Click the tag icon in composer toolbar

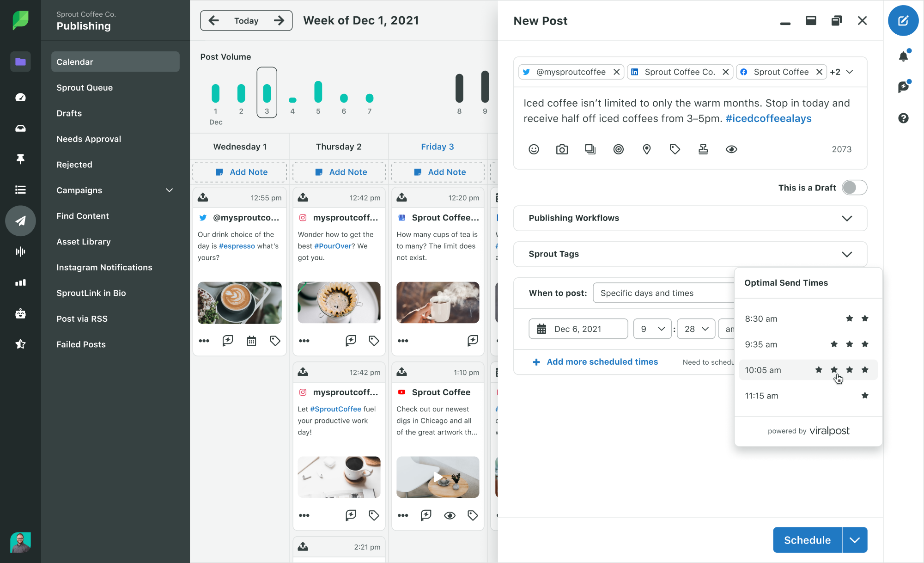click(675, 149)
